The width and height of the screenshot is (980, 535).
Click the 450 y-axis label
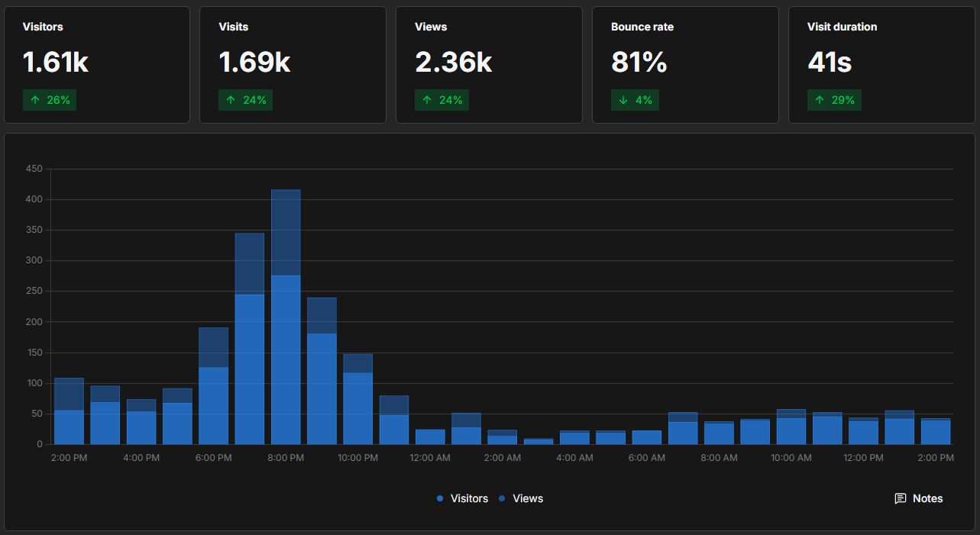(33, 169)
